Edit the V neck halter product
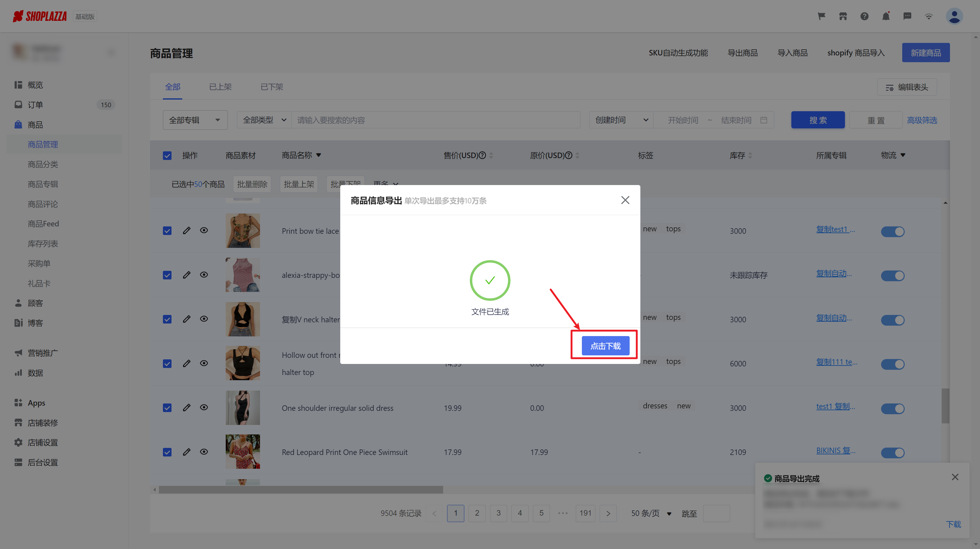Image resolution: width=980 pixels, height=549 pixels. [187, 319]
